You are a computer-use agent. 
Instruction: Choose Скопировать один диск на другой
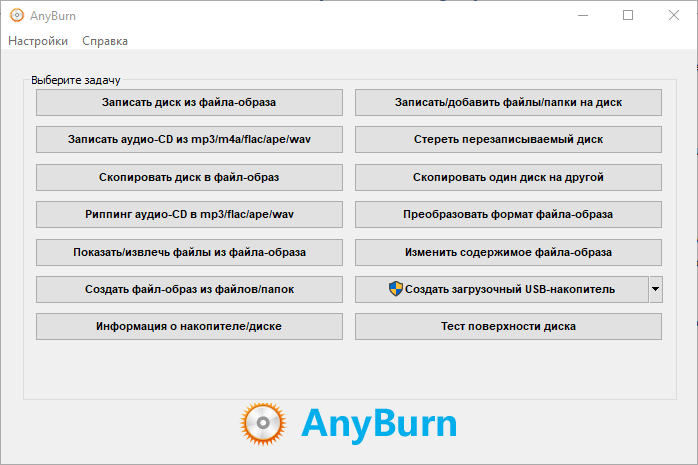click(508, 177)
